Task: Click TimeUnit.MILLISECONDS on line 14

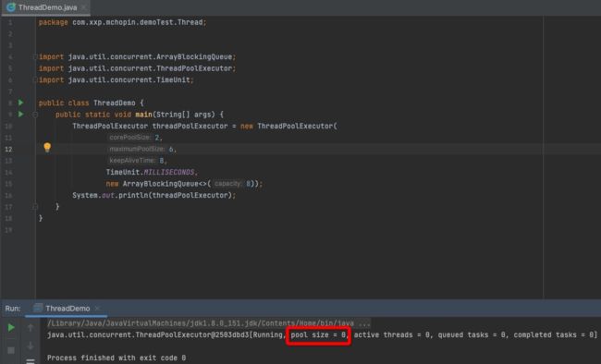Action: click(152, 172)
